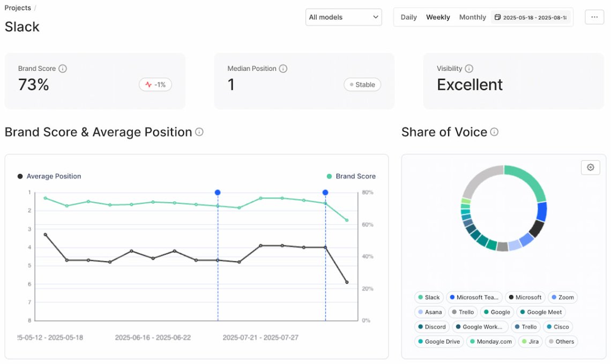
Task: Toggle Monday.com legend chip
Action: coord(490,342)
